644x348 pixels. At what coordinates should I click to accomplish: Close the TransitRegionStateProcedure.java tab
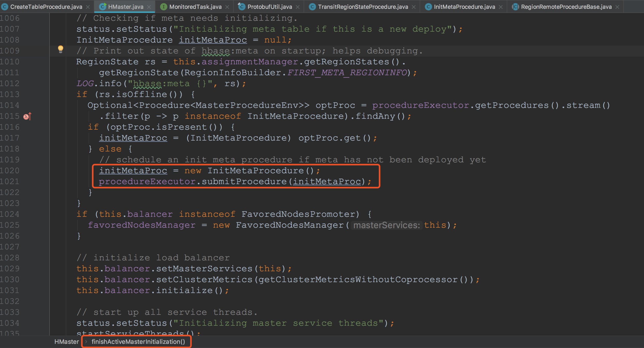[x=414, y=7]
